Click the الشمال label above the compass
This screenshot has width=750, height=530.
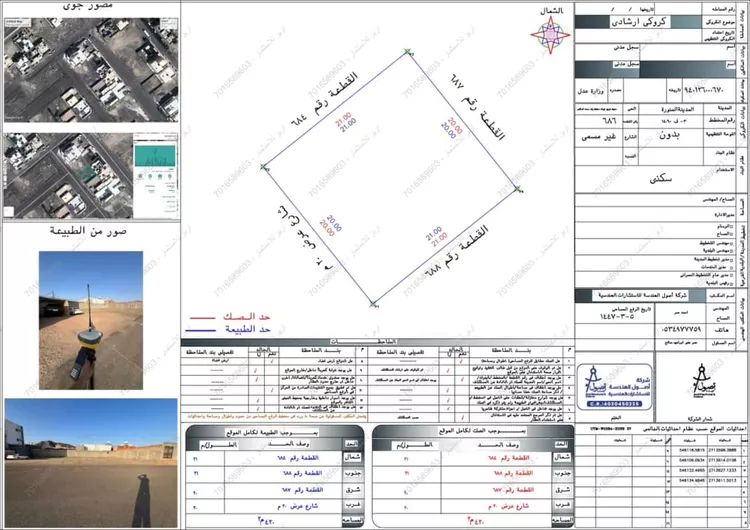coord(551,10)
